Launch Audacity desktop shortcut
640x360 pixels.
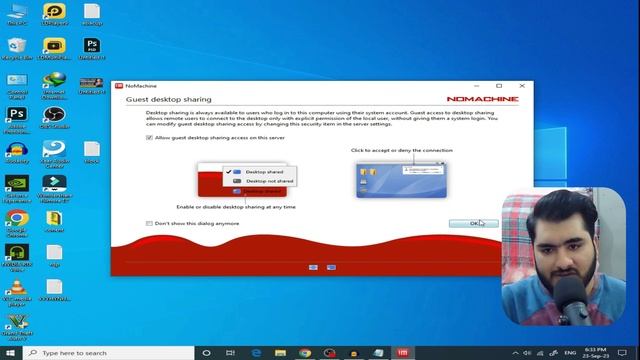[x=17, y=153]
